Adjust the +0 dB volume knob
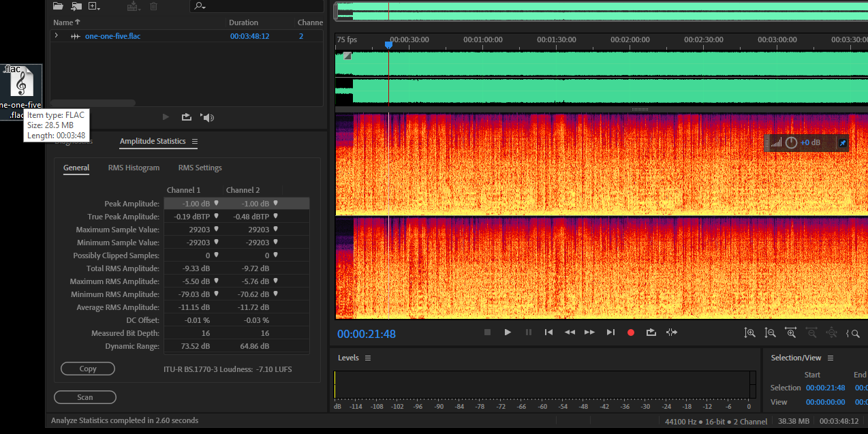This screenshot has width=868, height=434. [x=791, y=142]
